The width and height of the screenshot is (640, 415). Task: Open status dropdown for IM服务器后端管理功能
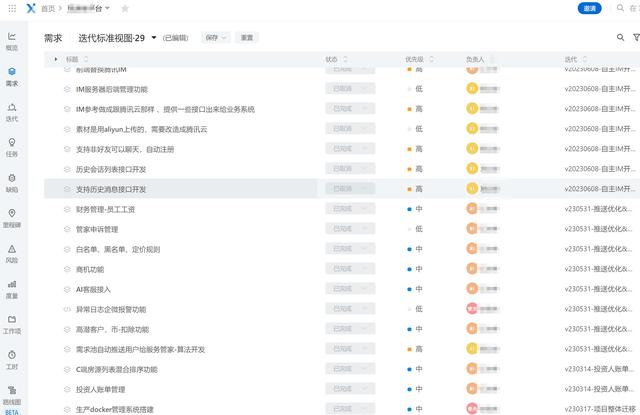pos(350,89)
